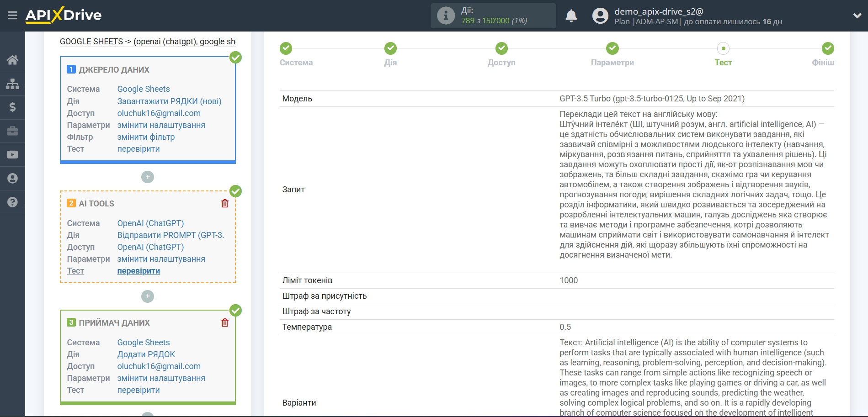Open connections sitemap icon in sidebar
Screen dimensions: 868x417
click(x=12, y=84)
